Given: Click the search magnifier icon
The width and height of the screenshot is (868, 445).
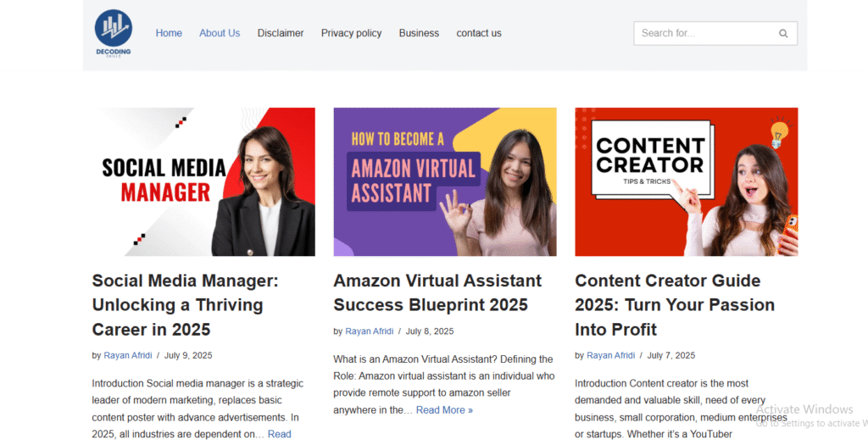Looking at the screenshot, I should point(783,34).
